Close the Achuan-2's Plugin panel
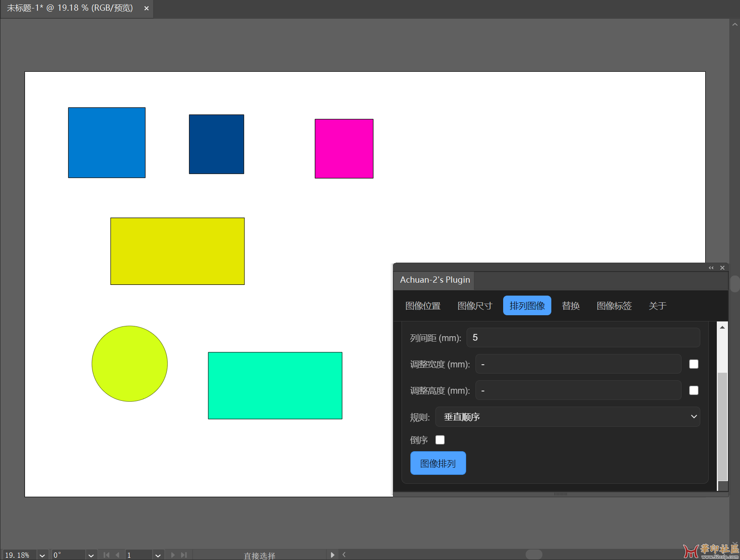 pos(722,268)
